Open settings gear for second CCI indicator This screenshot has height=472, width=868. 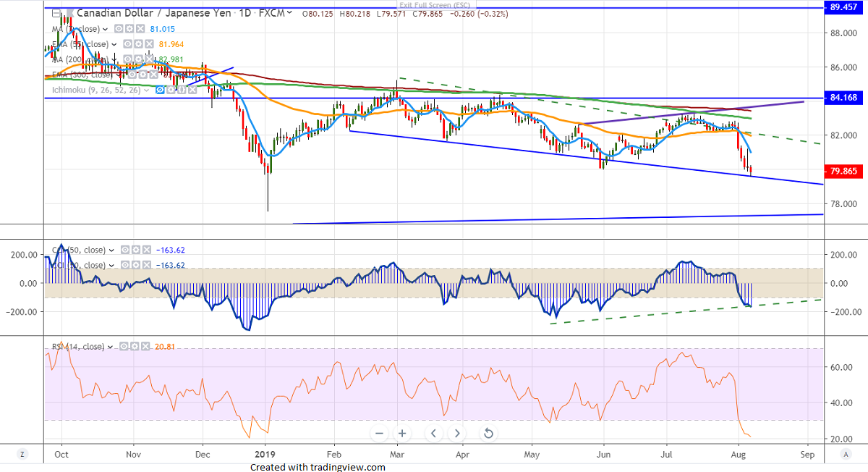pyautogui.click(x=136, y=265)
